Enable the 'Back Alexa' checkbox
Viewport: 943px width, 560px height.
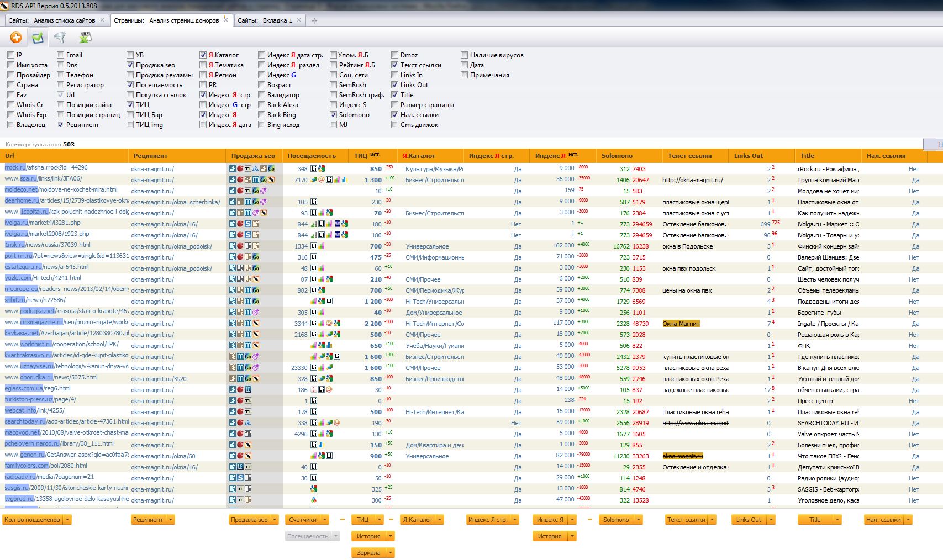[261, 105]
